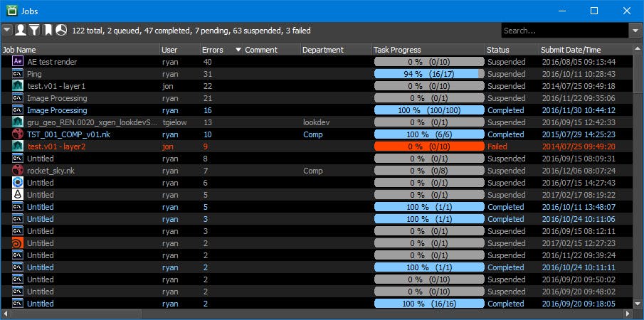Click the After Effects icon of AE test render
Screen dimensions: 644x320
[x=18, y=62]
